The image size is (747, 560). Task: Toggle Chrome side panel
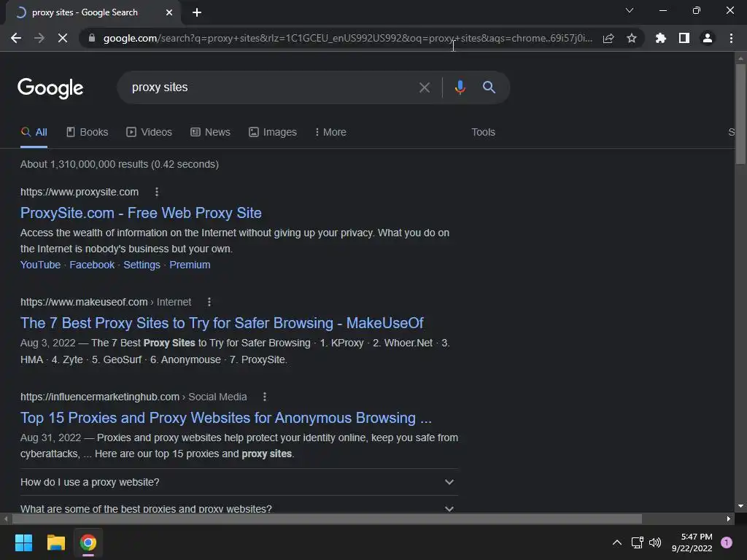point(684,38)
